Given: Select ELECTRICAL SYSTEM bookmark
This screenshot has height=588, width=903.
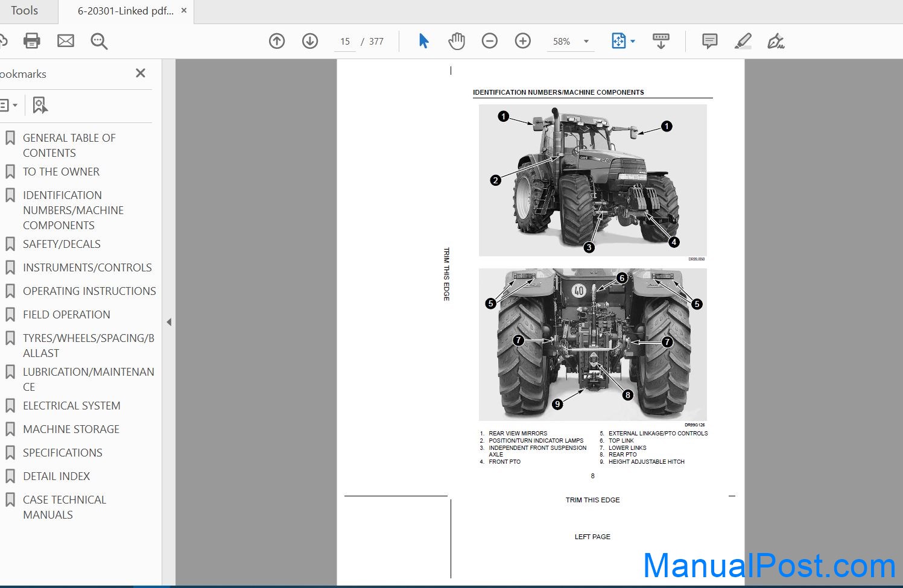Looking at the screenshot, I should click(72, 406).
